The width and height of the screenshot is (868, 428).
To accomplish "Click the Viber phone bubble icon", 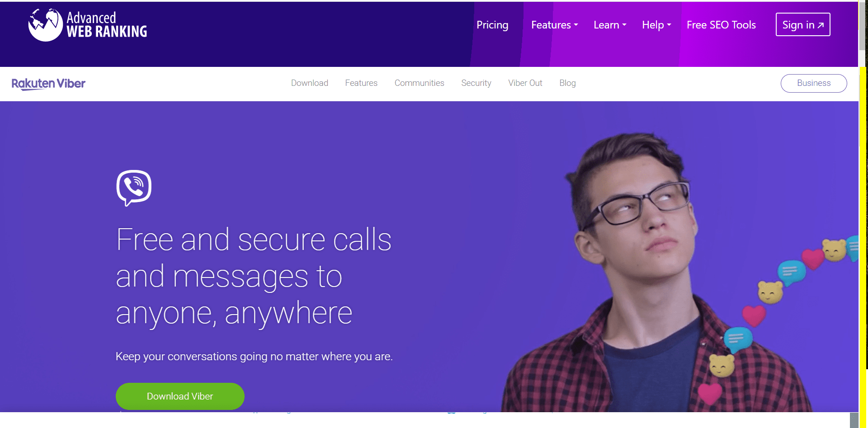I will click(x=134, y=188).
